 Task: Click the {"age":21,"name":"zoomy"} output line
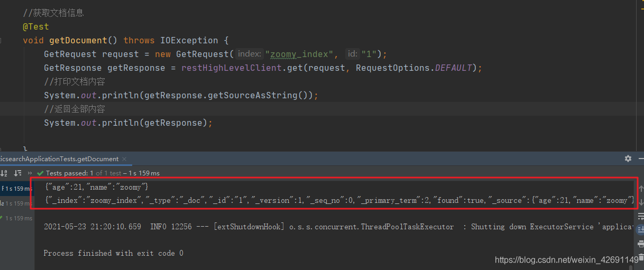pos(97,187)
